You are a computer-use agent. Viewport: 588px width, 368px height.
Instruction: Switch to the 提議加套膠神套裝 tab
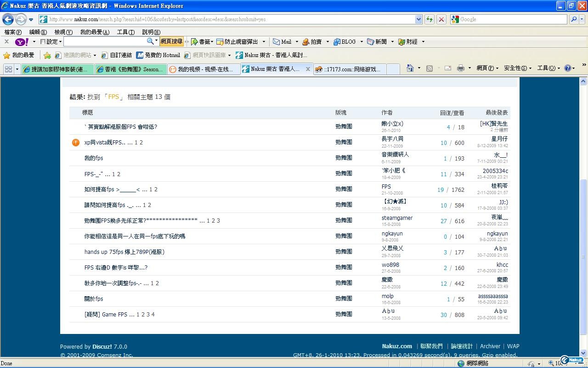coord(57,69)
